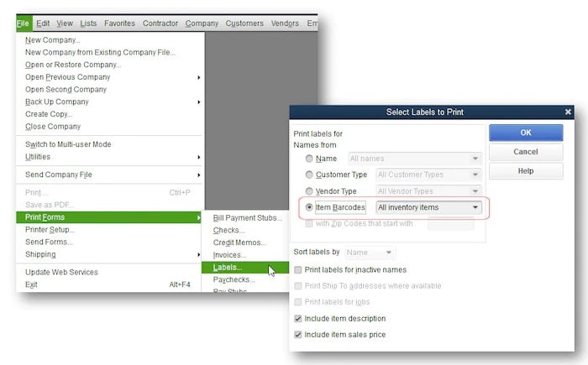Check Print labels for inactive names
Image resolution: width=588 pixels, height=365 pixels.
coord(298,270)
